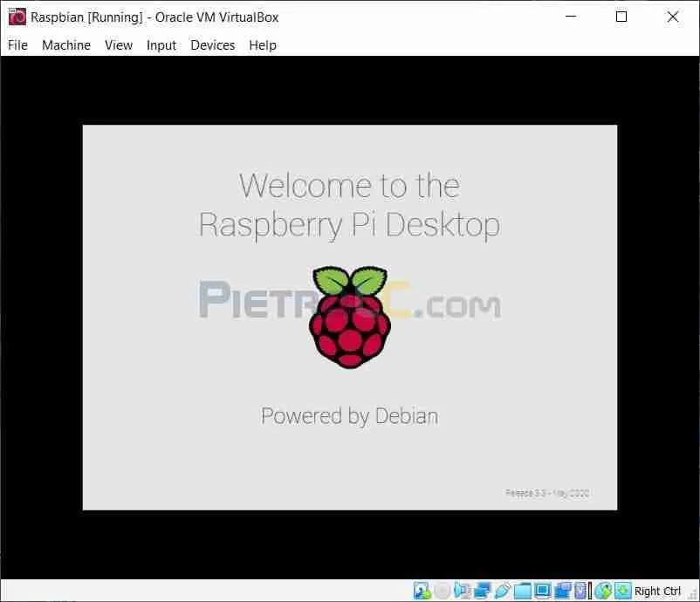700x602 pixels.
Task: Open the File menu
Action: [17, 44]
